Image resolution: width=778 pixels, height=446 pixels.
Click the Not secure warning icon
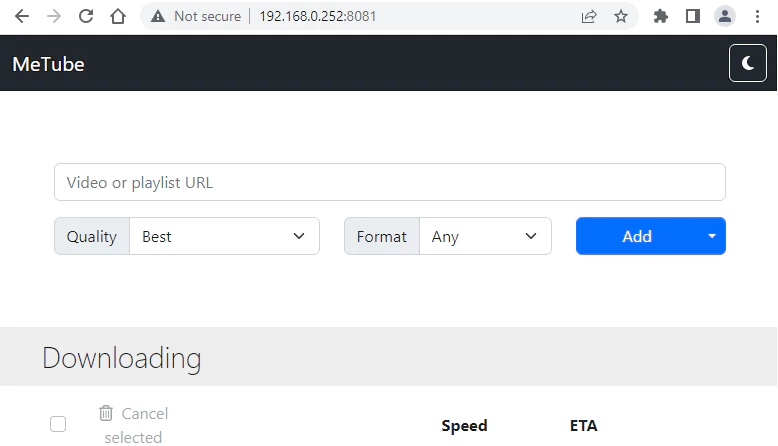coord(158,16)
